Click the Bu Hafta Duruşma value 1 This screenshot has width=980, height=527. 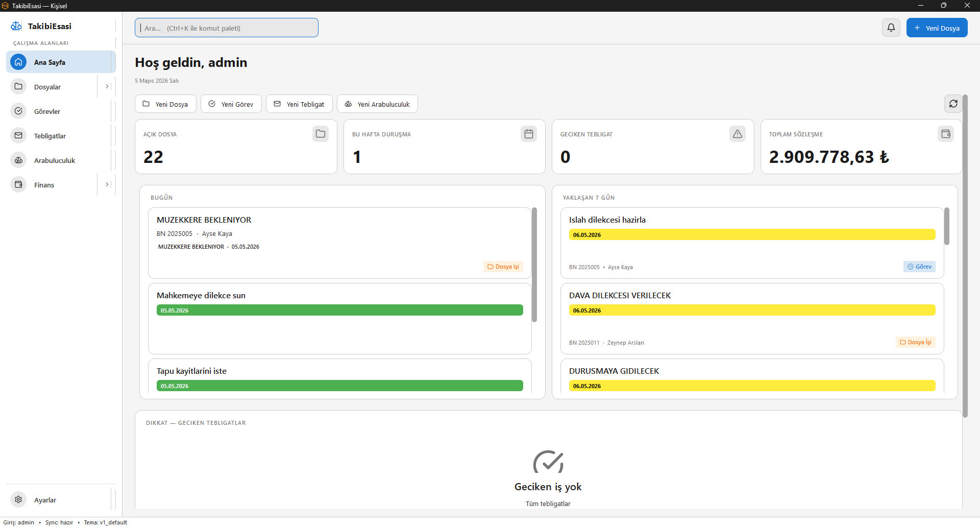[357, 157]
